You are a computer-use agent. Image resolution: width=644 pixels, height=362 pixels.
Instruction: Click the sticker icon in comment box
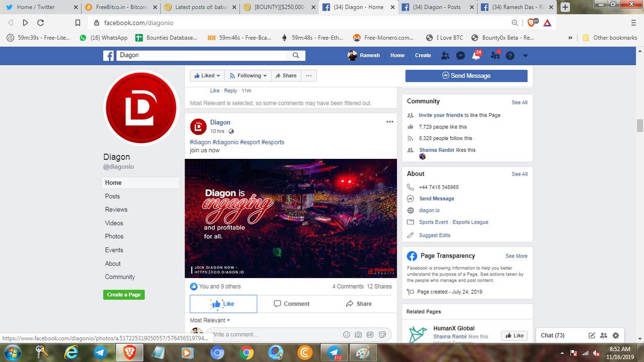click(382, 334)
